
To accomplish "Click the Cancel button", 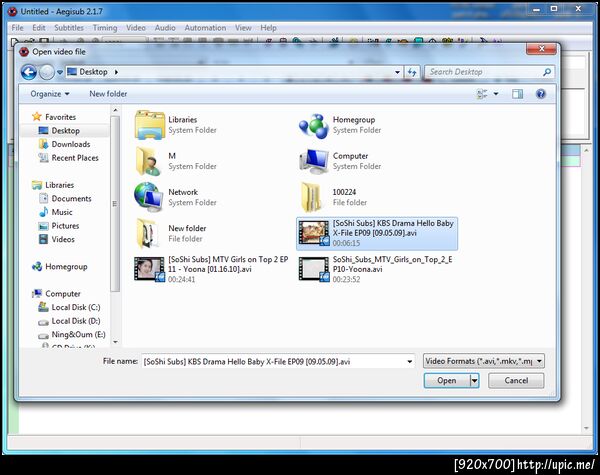I will tap(516, 380).
